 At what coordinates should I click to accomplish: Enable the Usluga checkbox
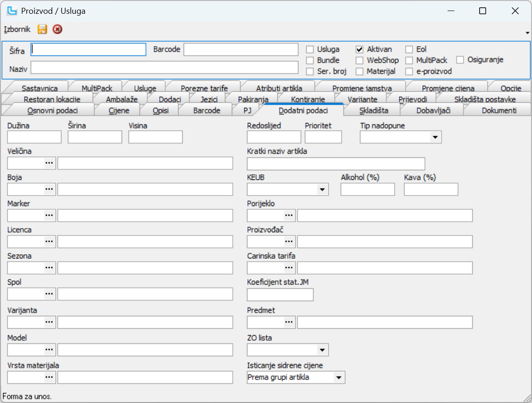click(x=310, y=49)
